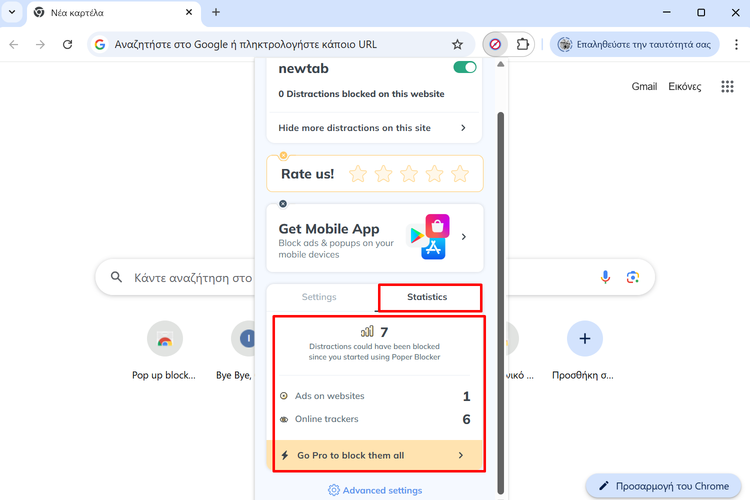Image resolution: width=750 pixels, height=500 pixels.
Task: Open the Gmail link
Action: click(x=644, y=87)
